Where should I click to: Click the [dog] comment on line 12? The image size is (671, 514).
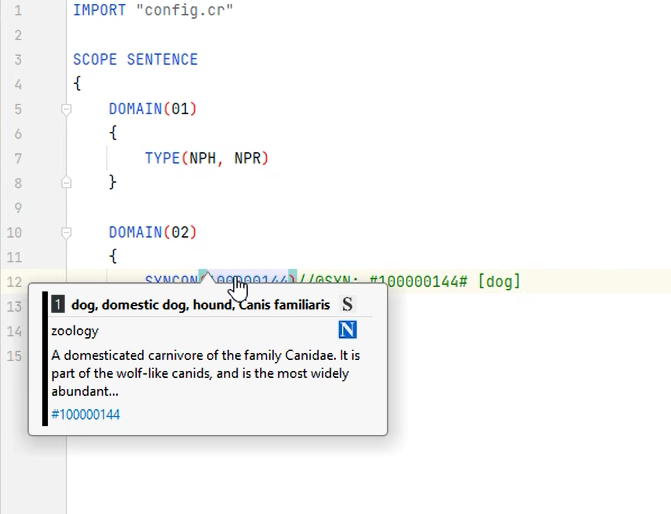click(x=499, y=282)
